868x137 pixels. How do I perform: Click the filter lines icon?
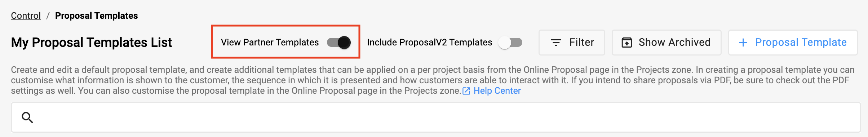tap(556, 43)
